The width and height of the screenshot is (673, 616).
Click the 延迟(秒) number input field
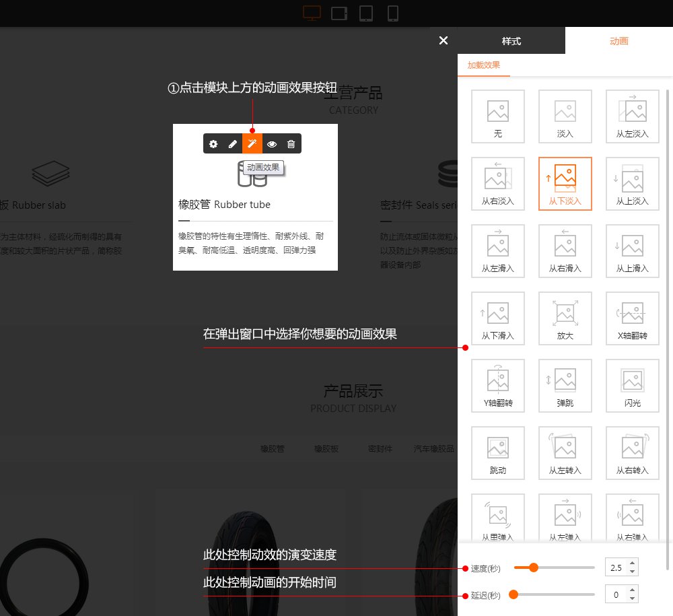click(x=615, y=594)
